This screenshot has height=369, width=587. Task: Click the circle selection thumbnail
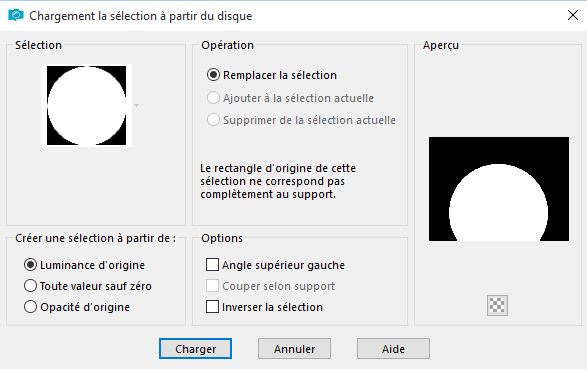[86, 106]
